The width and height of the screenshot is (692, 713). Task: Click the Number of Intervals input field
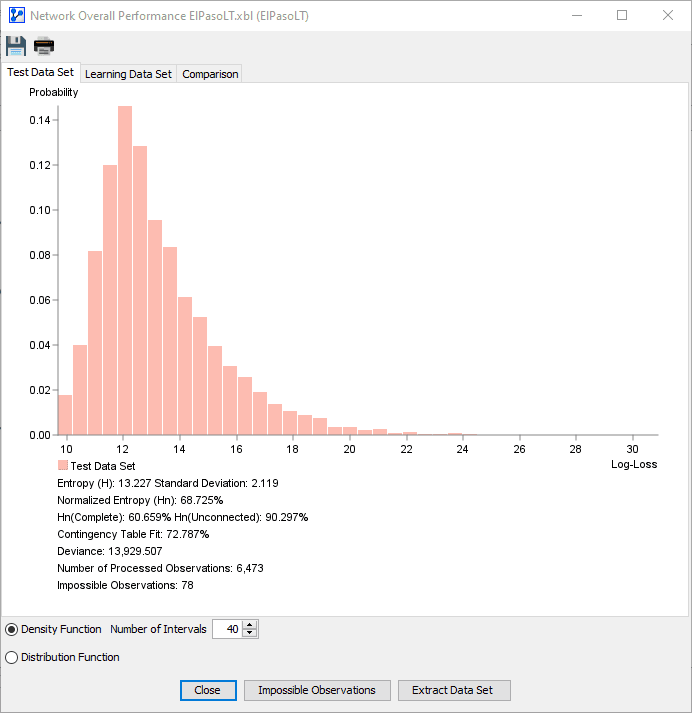click(x=227, y=629)
